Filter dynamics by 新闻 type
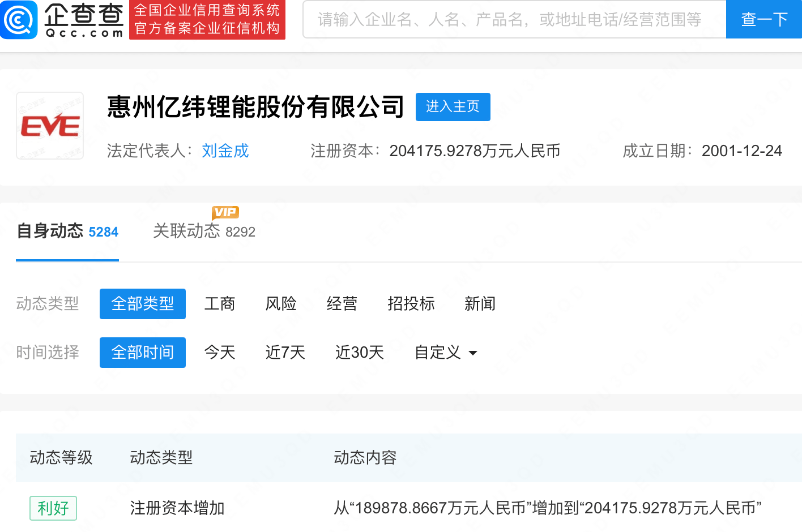 [x=480, y=304]
